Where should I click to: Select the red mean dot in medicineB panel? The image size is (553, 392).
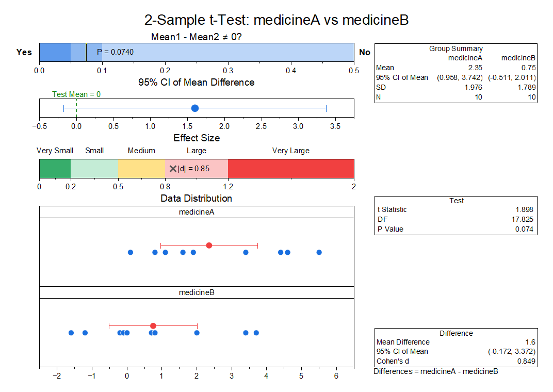coord(153,325)
